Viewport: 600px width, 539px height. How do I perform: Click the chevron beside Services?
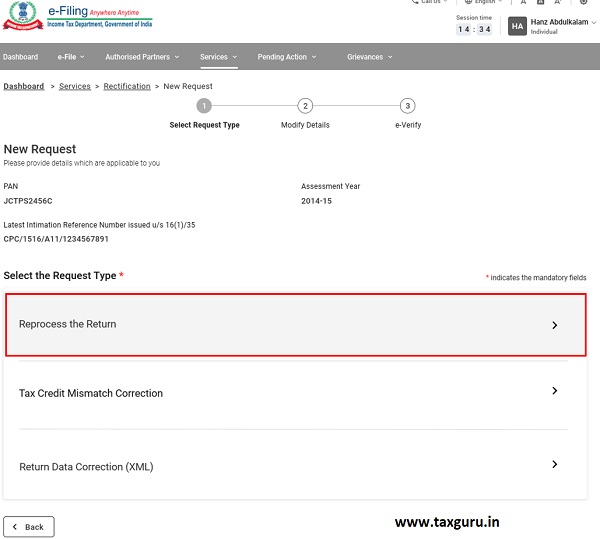pyautogui.click(x=235, y=57)
